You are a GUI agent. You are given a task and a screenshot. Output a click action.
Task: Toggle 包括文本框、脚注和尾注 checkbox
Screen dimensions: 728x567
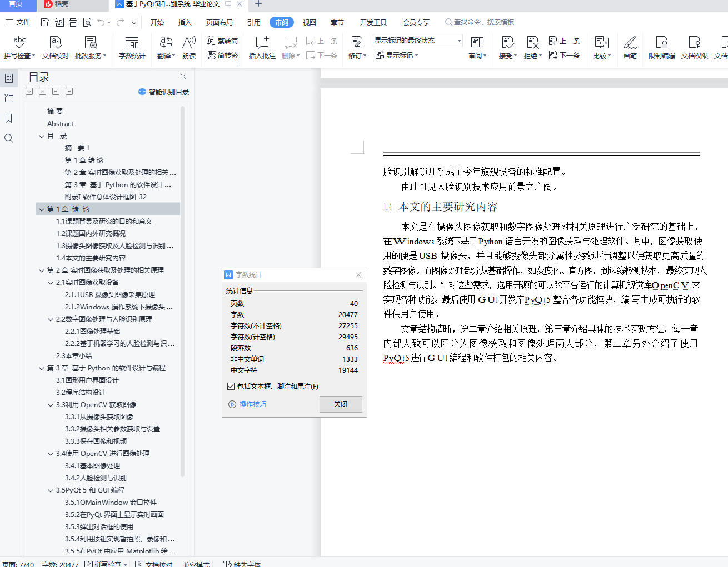tap(231, 387)
